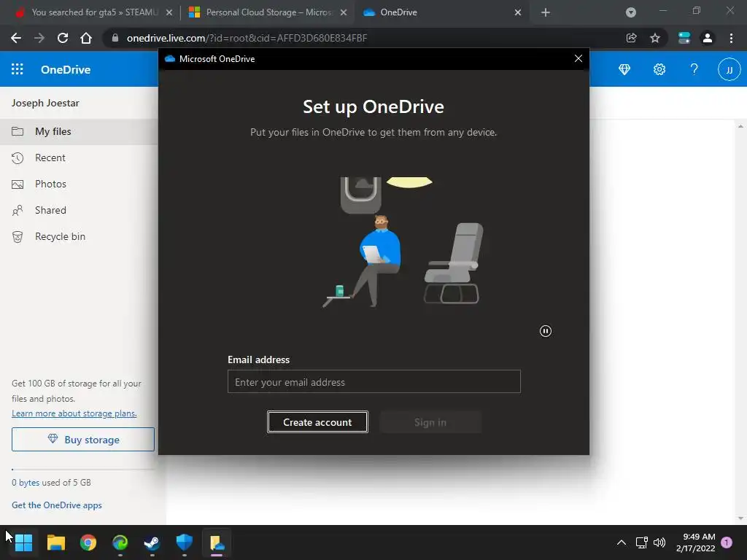Click the address bar URL

click(247, 38)
